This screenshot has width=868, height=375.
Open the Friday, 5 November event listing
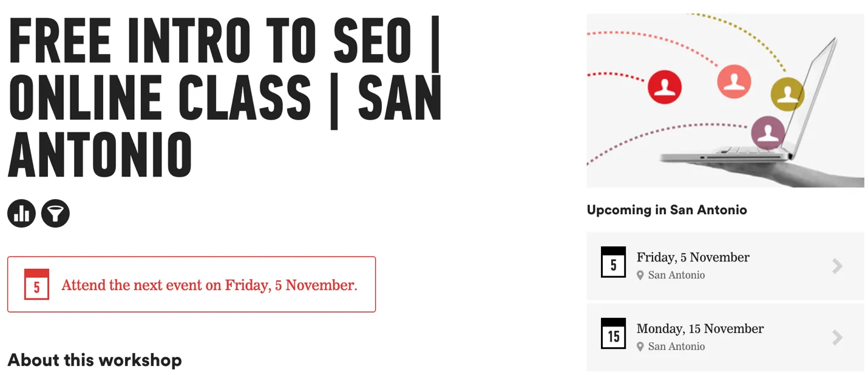coord(725,266)
